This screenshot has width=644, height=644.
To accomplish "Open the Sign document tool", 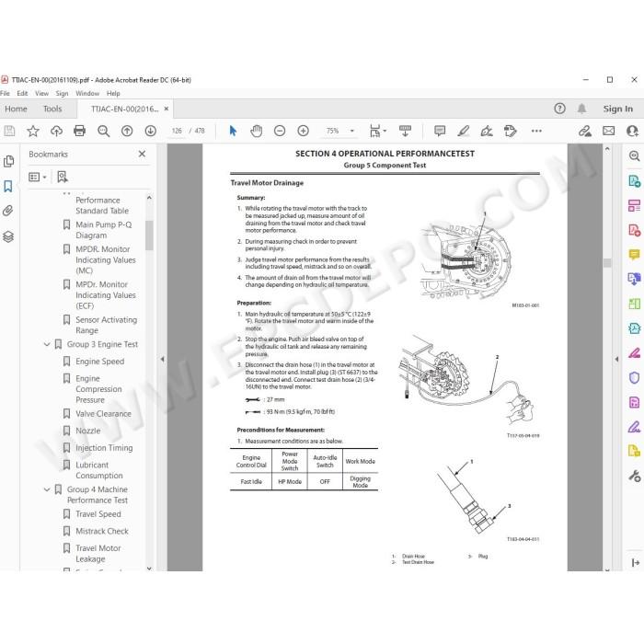I will (x=487, y=131).
